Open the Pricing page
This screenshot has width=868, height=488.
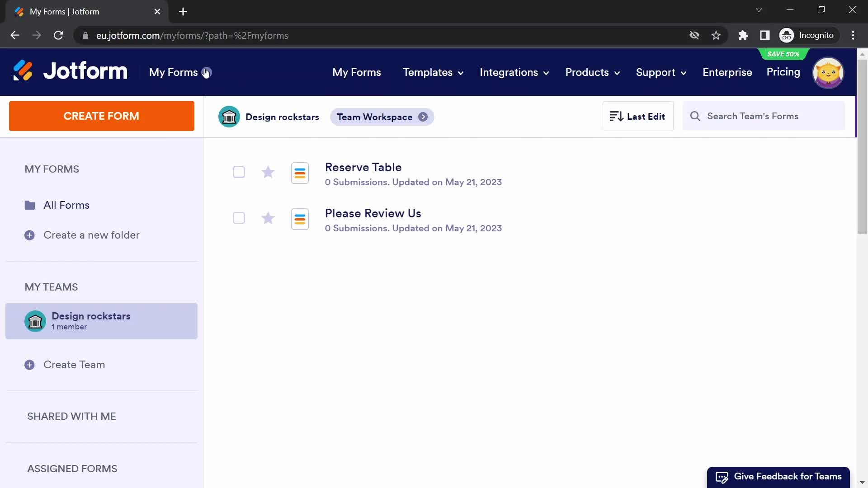click(783, 72)
